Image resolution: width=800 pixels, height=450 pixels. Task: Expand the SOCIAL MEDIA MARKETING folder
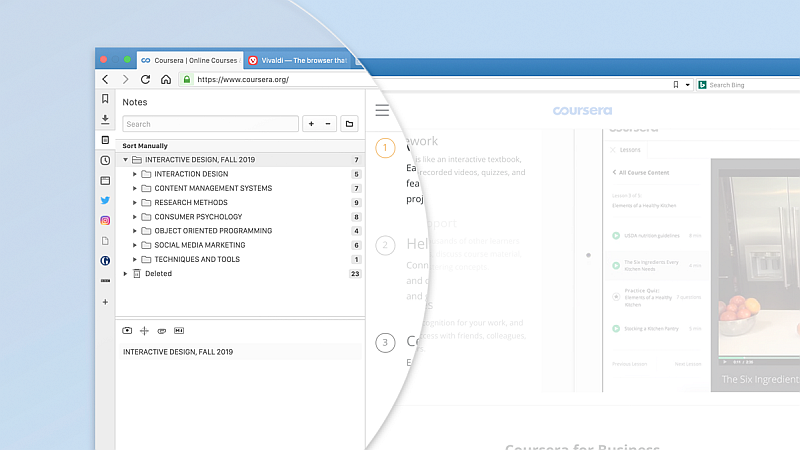tap(135, 245)
